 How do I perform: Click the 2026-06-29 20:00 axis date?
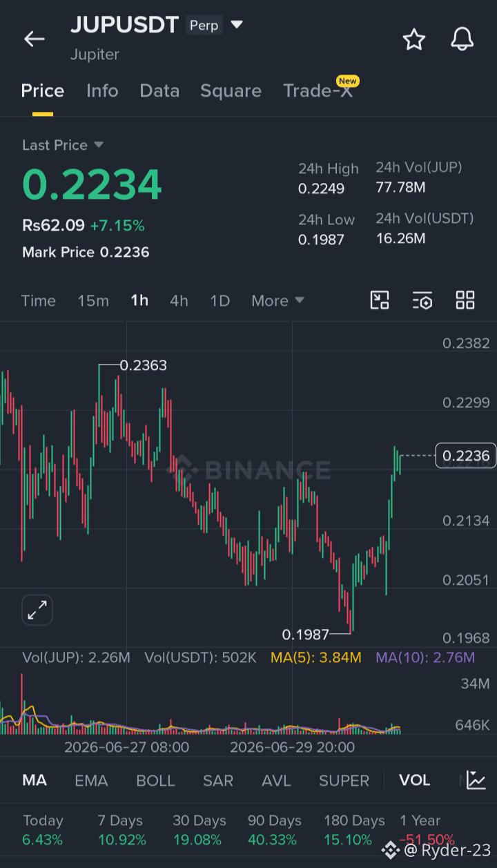292,747
